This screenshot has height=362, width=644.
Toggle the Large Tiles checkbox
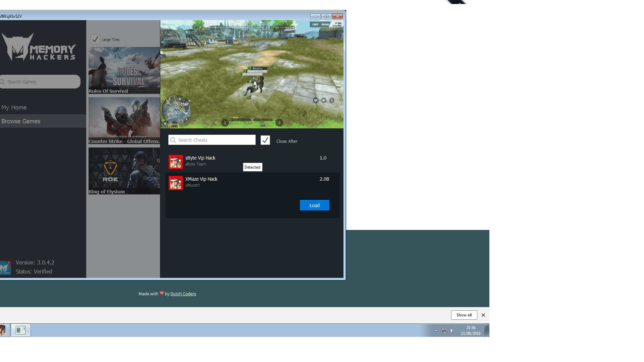pos(95,40)
